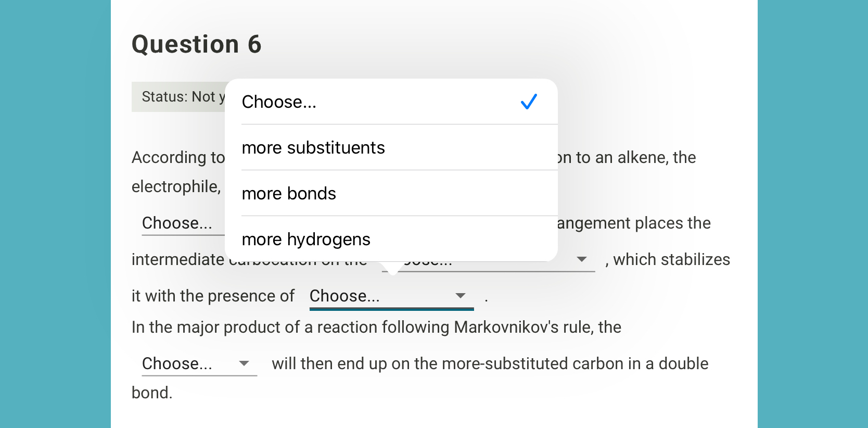Click the first "Choose..." blank after electrophile
Image resolution: width=868 pixels, height=428 pixels.
(x=177, y=223)
